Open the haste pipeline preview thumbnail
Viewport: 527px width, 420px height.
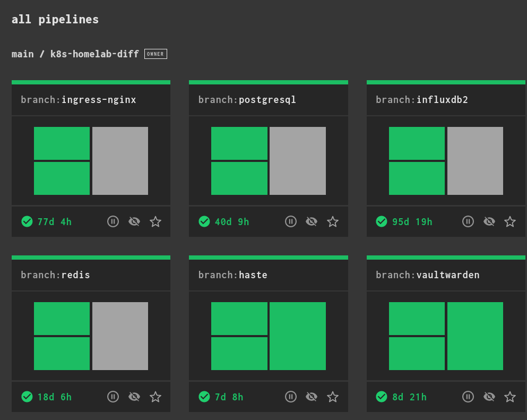269,336
